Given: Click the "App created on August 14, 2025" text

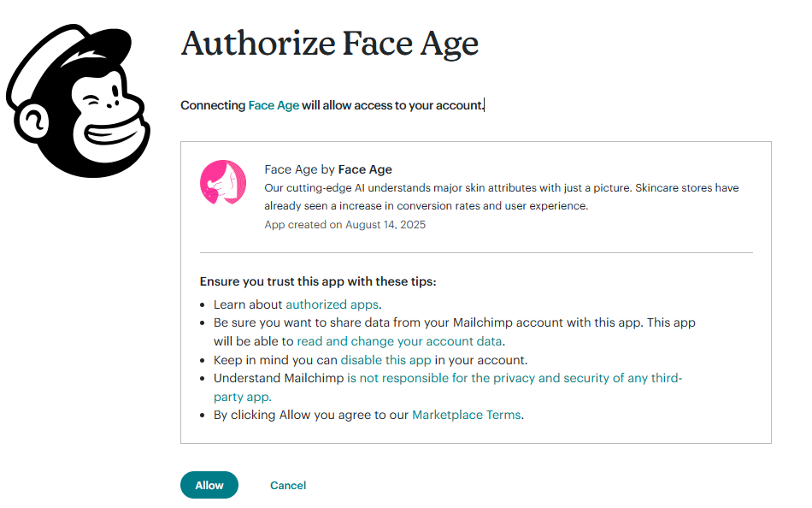Looking at the screenshot, I should pos(344,225).
